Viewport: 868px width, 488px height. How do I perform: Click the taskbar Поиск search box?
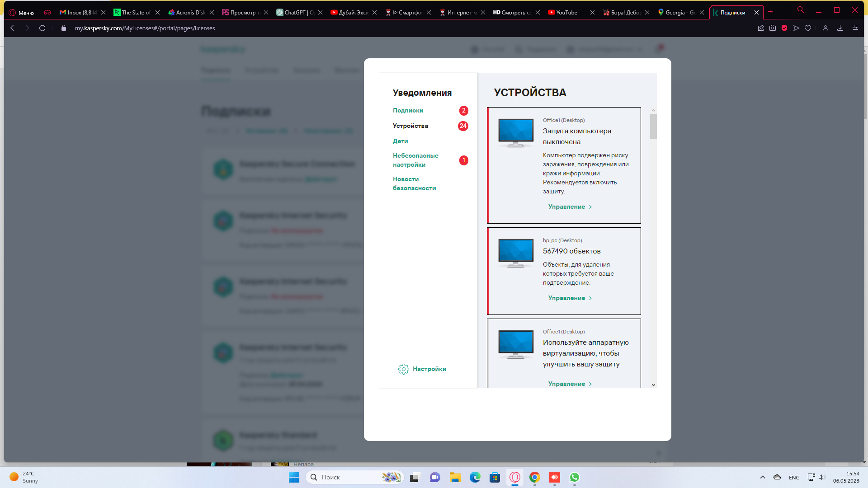pyautogui.click(x=354, y=477)
